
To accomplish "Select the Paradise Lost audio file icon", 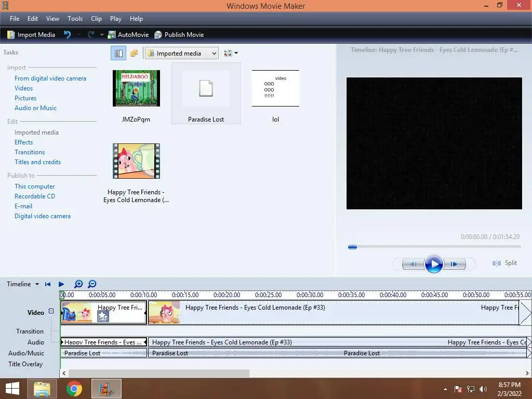I will [206, 88].
